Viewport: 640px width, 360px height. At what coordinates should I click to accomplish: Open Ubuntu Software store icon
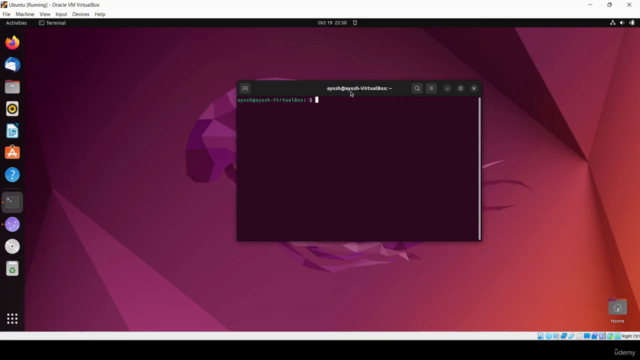[x=12, y=153]
